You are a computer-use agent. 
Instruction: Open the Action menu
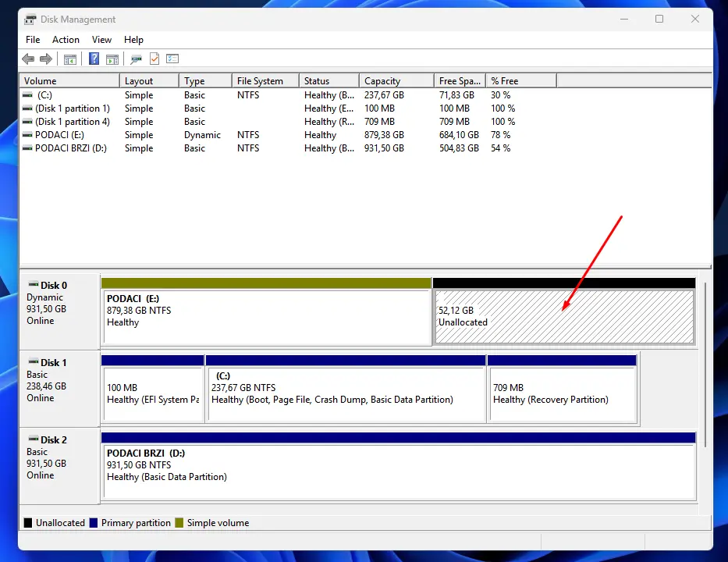[66, 39]
